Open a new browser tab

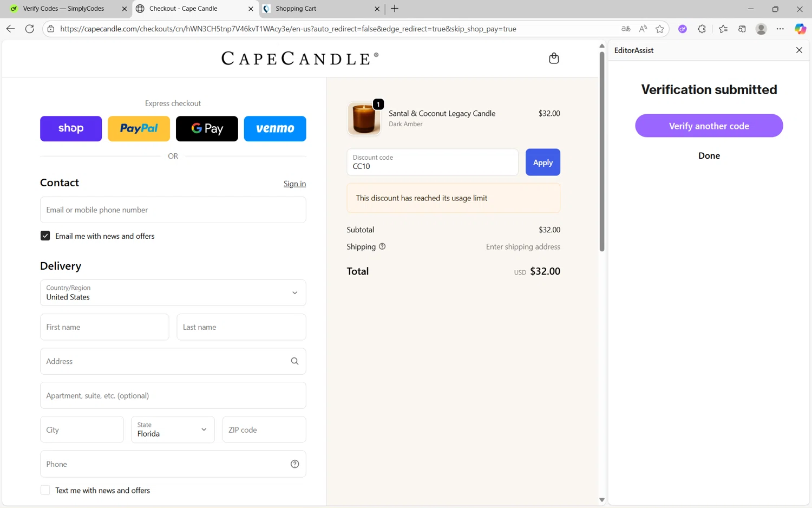click(x=395, y=9)
